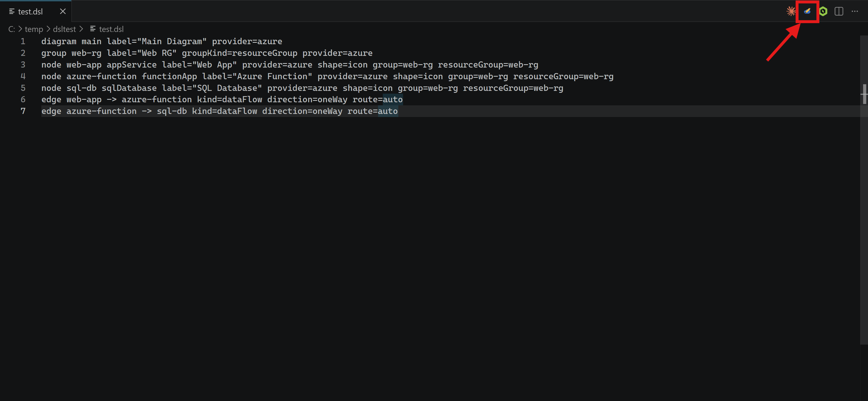Click appService on line 3
Viewport: 868px width, 401px height.
tap(132, 65)
